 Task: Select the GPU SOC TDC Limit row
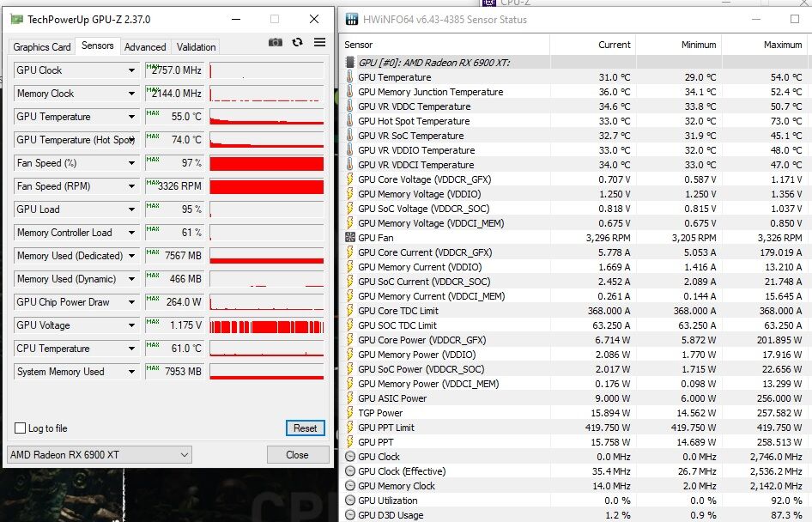(x=575, y=325)
